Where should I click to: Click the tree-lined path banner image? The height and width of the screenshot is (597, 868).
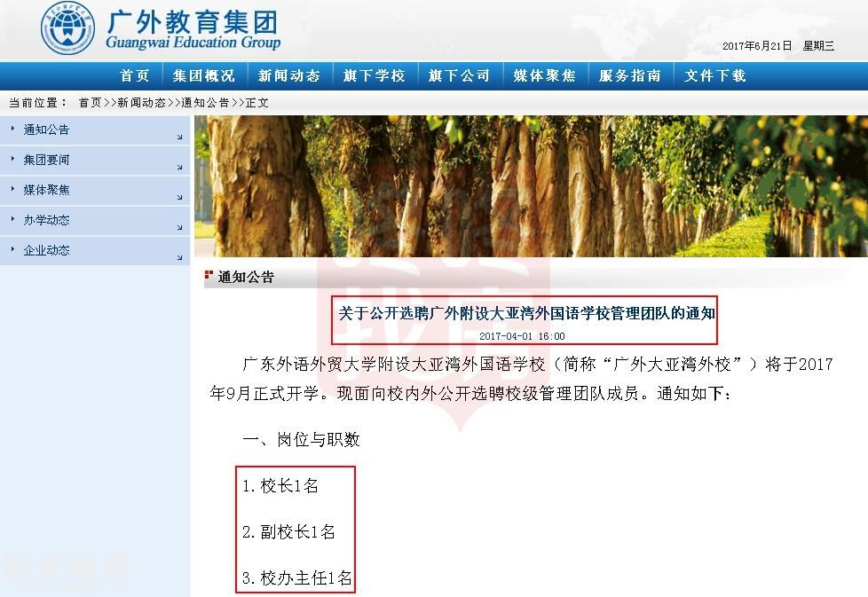[x=531, y=186]
